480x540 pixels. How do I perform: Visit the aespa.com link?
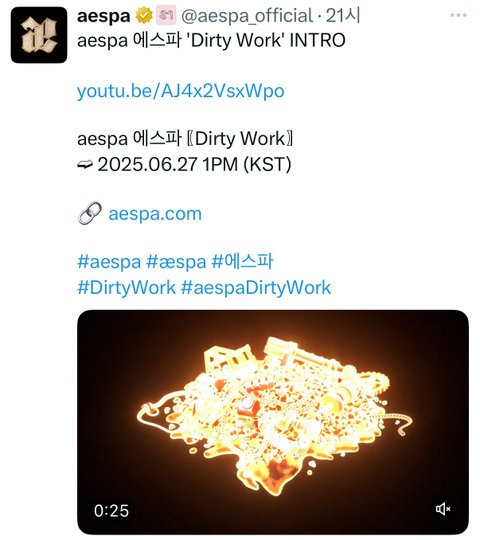[155, 214]
